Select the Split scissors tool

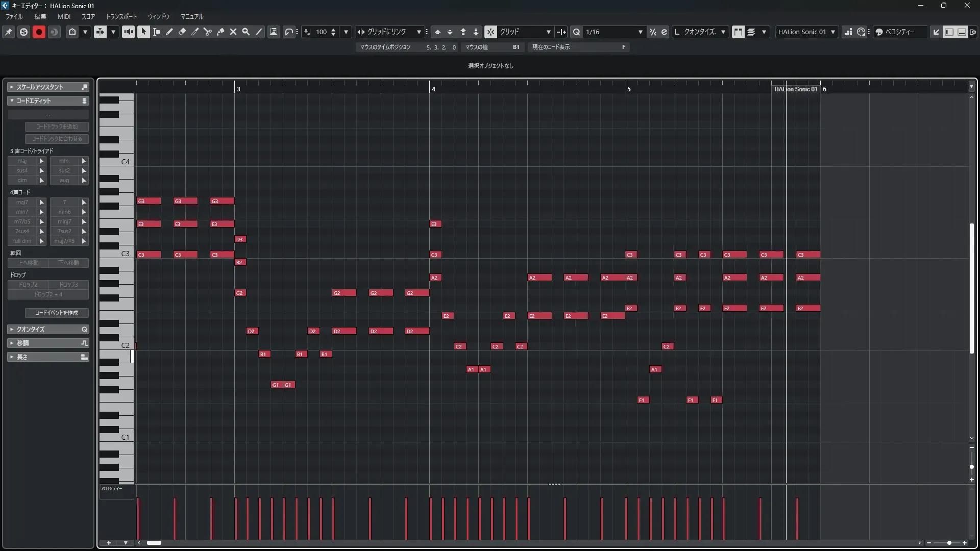[208, 32]
